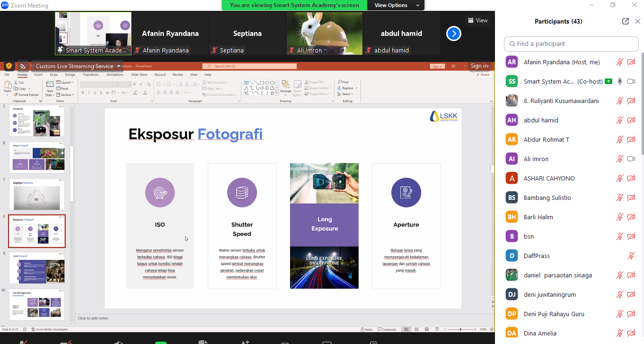644x344 pixels.
Task: Click the Bold formatting icon
Action: pyautogui.click(x=82, y=93)
